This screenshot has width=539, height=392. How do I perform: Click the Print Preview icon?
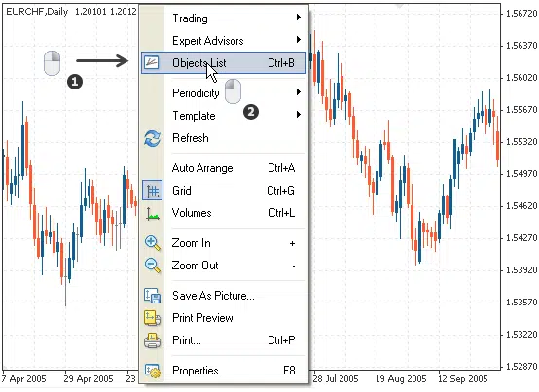[152, 318]
